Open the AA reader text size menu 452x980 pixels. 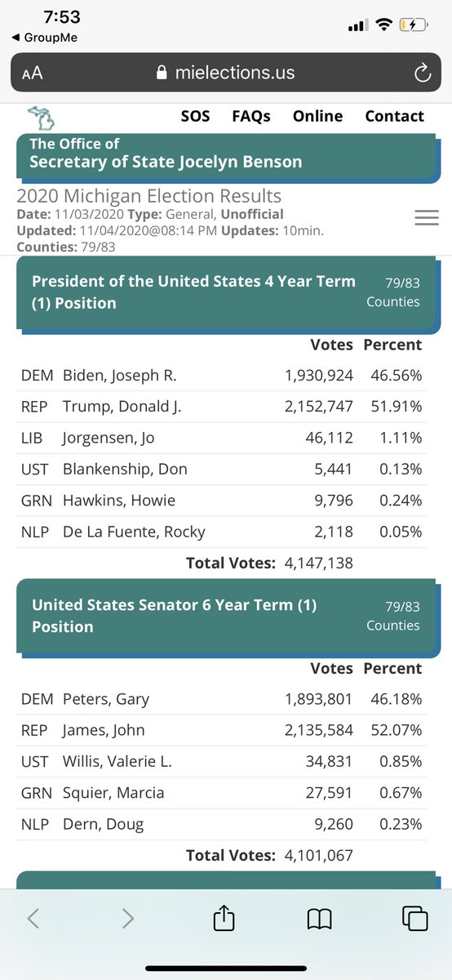pyautogui.click(x=33, y=73)
